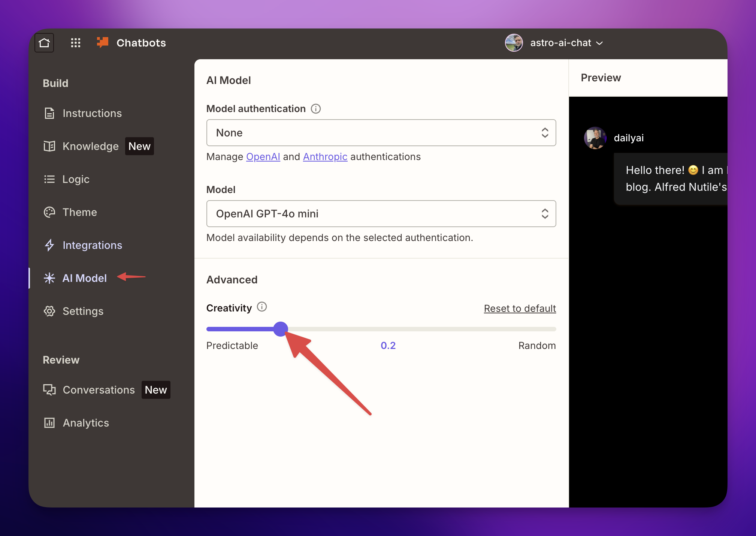This screenshot has height=536, width=756.
Task: Click the Conversations chat bubbles icon
Action: (49, 390)
